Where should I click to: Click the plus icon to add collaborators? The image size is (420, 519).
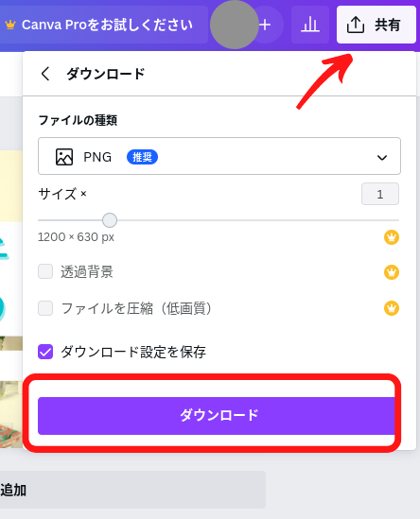(265, 25)
